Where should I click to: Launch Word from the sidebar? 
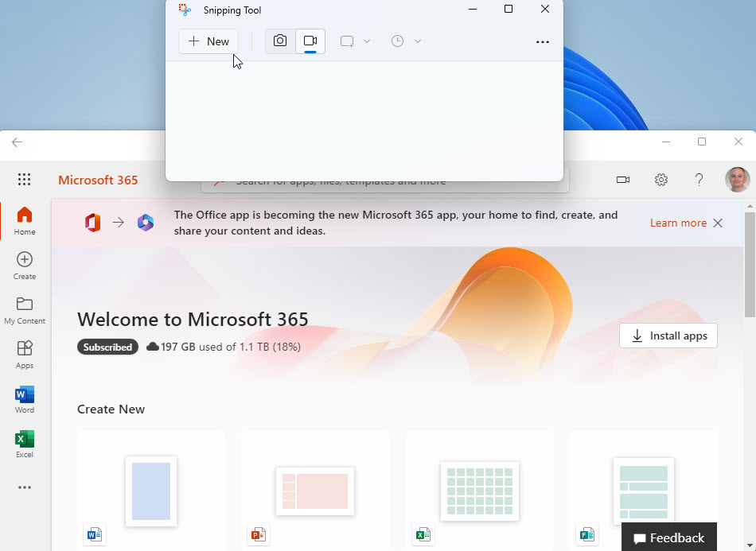pos(25,399)
